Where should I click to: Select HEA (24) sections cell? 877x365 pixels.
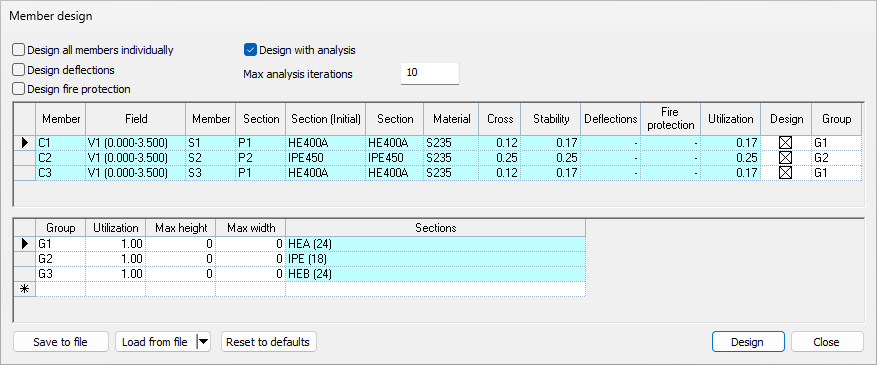pos(436,244)
